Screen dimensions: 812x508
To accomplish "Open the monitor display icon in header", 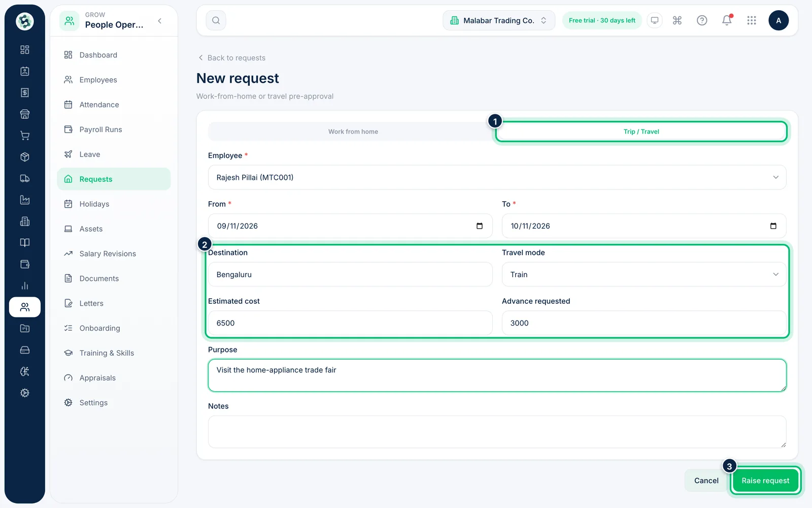I will [655, 20].
